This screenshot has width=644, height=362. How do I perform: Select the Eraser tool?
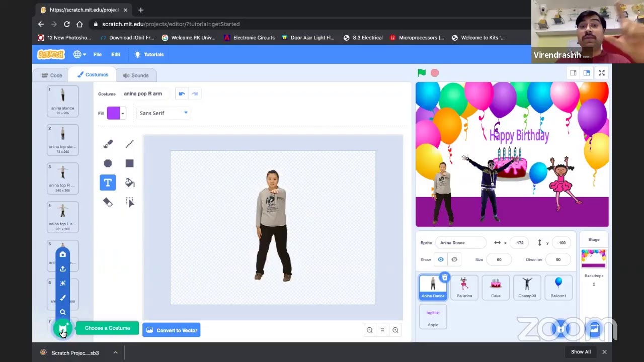coord(108,202)
